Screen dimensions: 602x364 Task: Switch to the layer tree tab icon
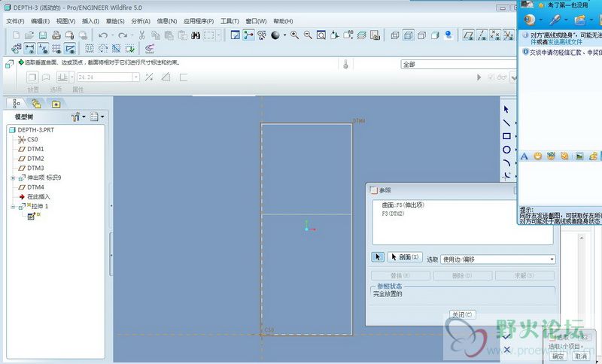click(36, 104)
